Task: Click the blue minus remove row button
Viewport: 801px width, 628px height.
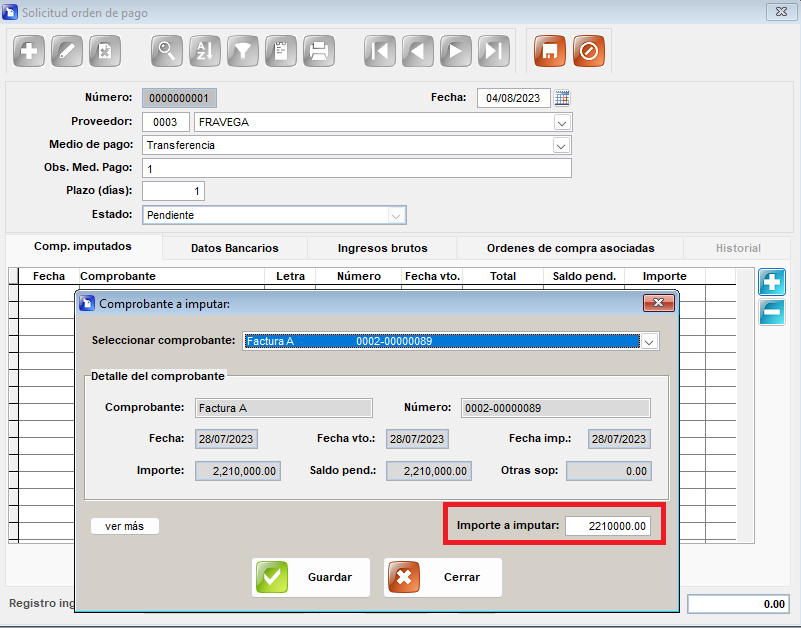Action: [x=771, y=312]
